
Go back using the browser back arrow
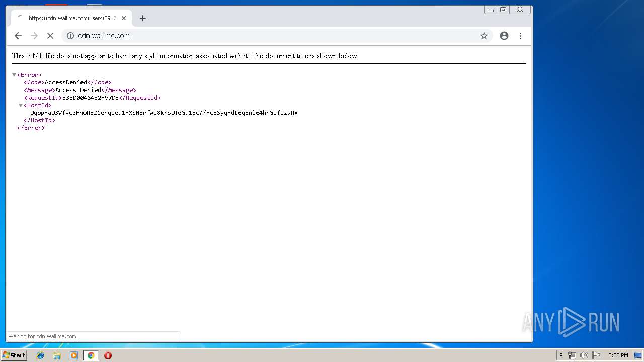pyautogui.click(x=18, y=36)
